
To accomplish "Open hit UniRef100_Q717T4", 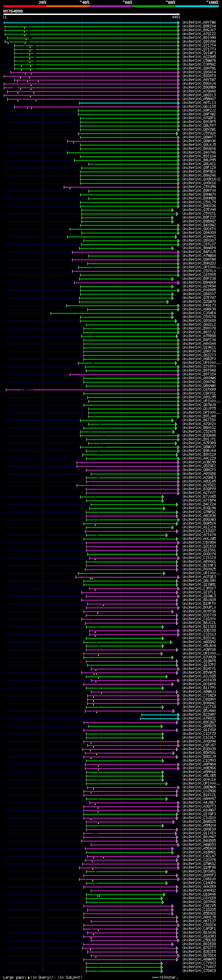I will click(x=199, y=46).
